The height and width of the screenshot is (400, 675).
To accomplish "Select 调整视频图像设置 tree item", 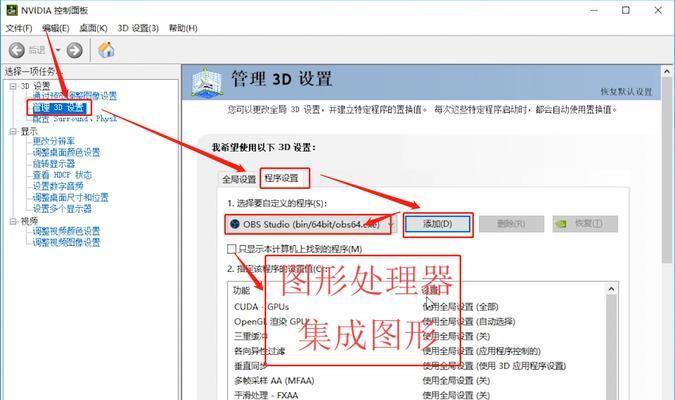I will [x=66, y=242].
